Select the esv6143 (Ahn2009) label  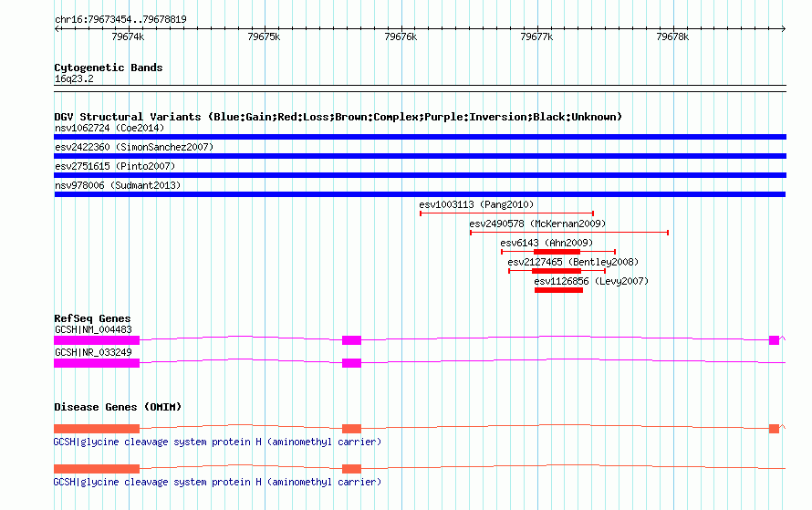(547, 243)
